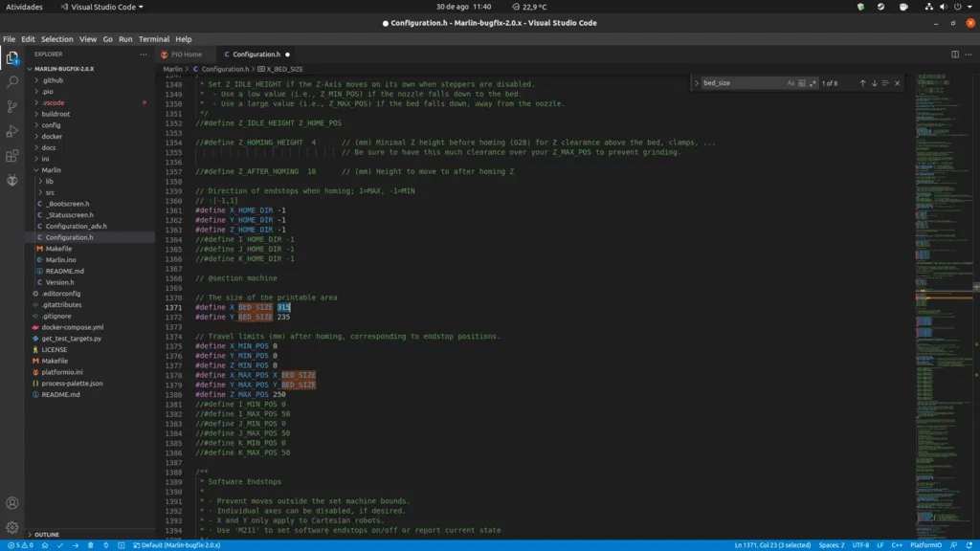
Task: Open notifications bell in status bar
Action: point(969,545)
